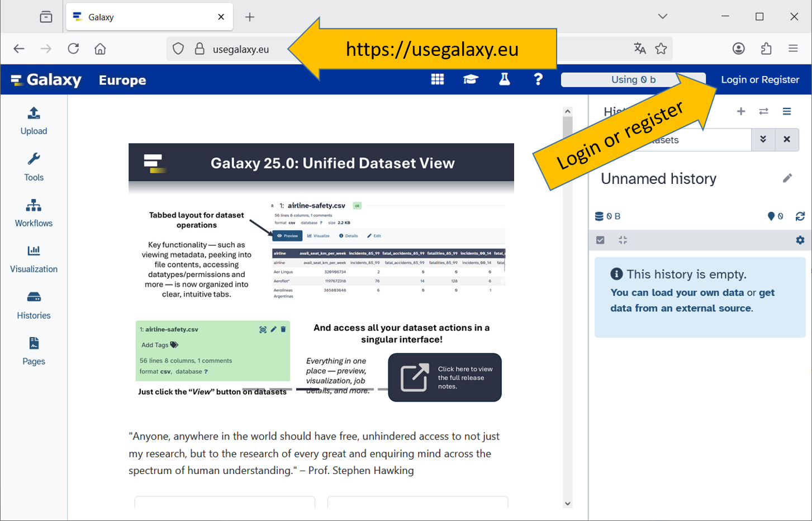Clear the dataset search field
This screenshot has width=812, height=521.
click(x=787, y=139)
